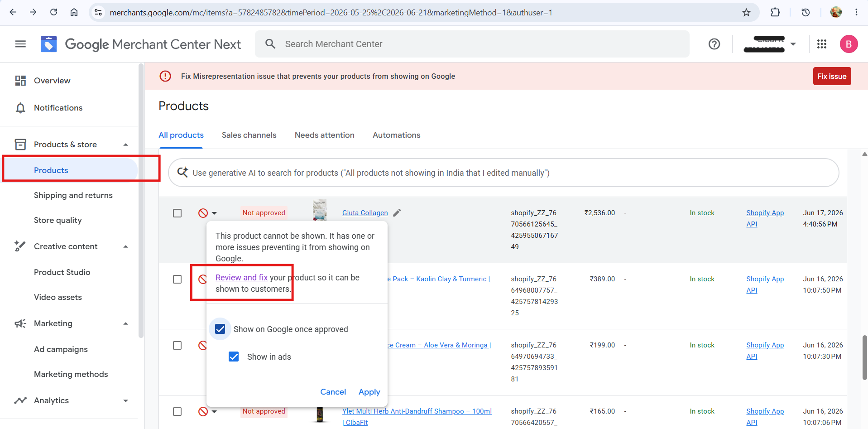Click Notifications bell icon
Screen dimensions: 868x429
point(20,108)
